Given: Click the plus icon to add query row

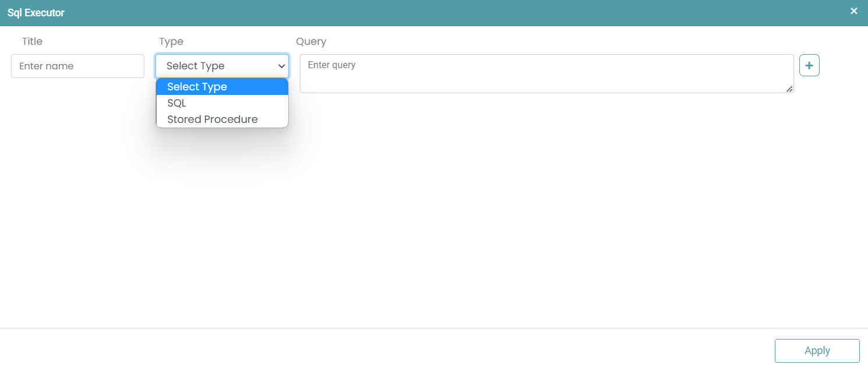Looking at the screenshot, I should [x=809, y=66].
